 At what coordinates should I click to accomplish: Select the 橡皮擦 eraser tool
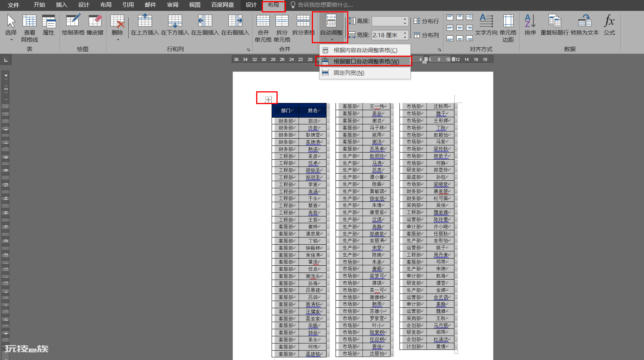[95, 26]
